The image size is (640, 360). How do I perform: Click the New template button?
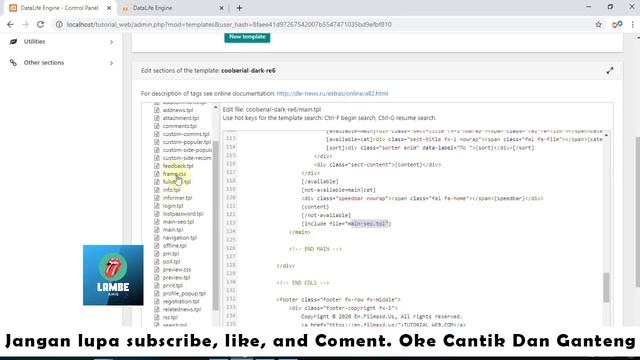[x=247, y=37]
